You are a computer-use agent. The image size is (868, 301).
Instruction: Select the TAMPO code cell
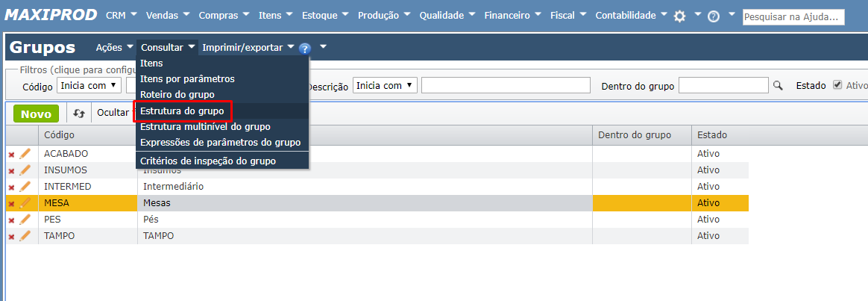pos(87,236)
